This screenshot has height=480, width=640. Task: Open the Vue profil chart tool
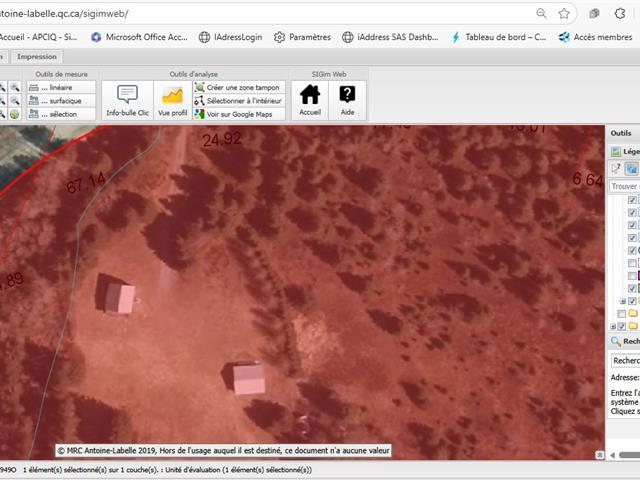click(x=172, y=100)
